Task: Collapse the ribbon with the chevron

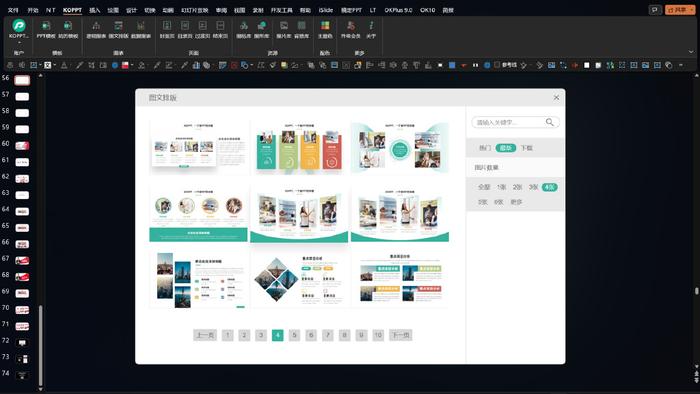Action: pyautogui.click(x=691, y=52)
